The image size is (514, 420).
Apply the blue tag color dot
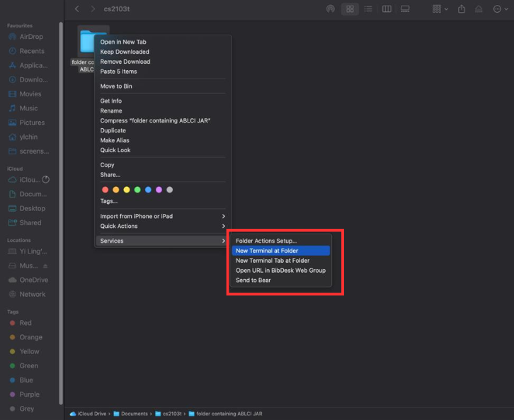click(148, 190)
